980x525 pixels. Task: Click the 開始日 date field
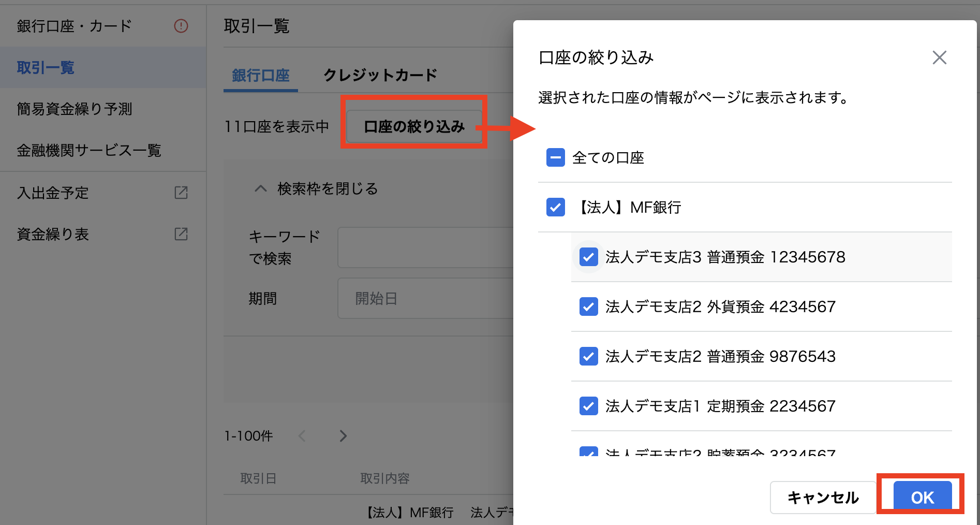pos(425,298)
